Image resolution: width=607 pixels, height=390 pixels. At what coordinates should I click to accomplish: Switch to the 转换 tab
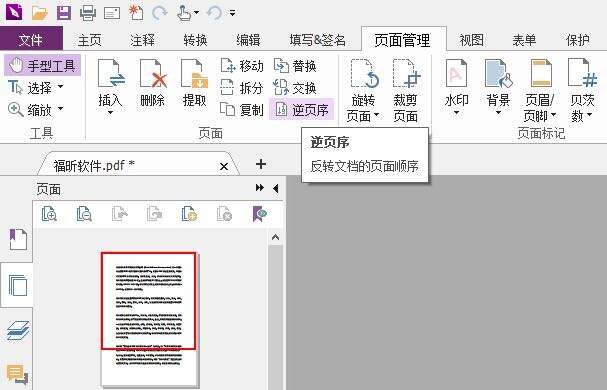coord(195,40)
